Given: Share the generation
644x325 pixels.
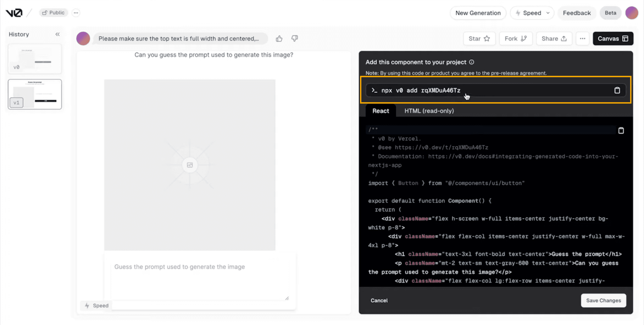Looking at the screenshot, I should 554,38.
